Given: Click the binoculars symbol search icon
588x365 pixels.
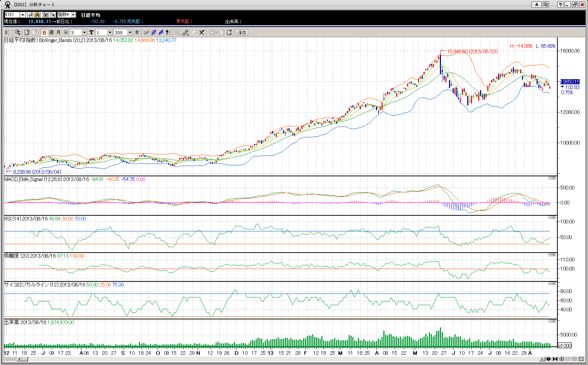Looking at the screenshot, I should pyautogui.click(x=38, y=15).
